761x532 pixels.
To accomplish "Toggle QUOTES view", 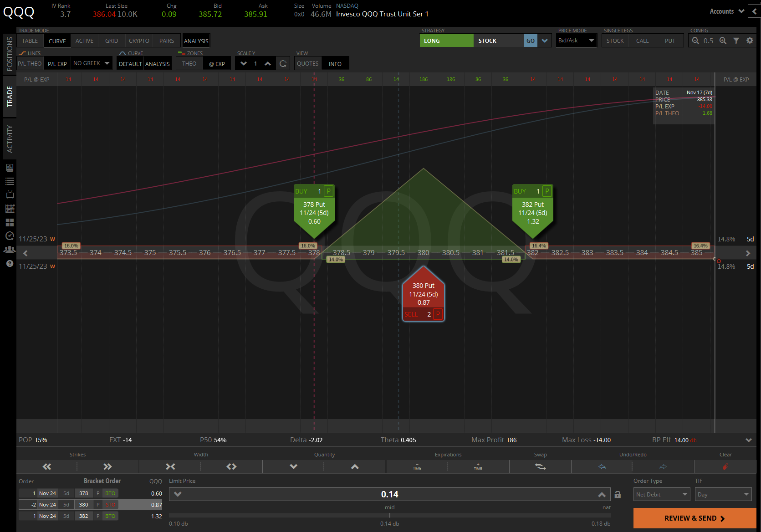I will pos(308,64).
